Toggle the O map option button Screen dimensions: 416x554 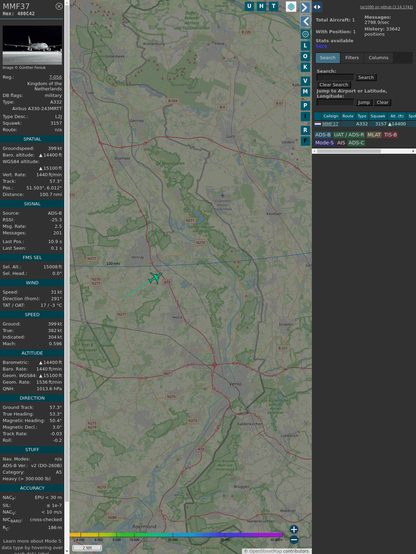point(305,56)
